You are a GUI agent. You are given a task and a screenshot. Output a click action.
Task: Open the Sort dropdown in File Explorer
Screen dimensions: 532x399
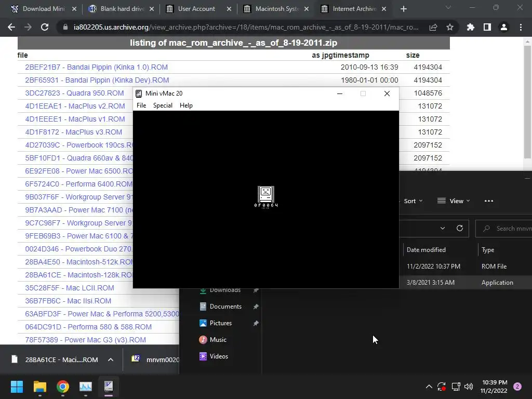[x=413, y=201]
